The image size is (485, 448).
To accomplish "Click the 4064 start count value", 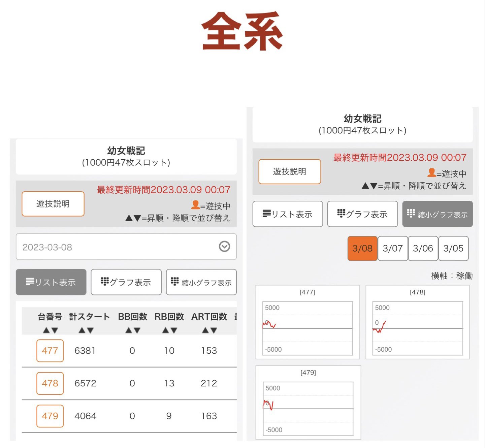I will (x=85, y=416).
